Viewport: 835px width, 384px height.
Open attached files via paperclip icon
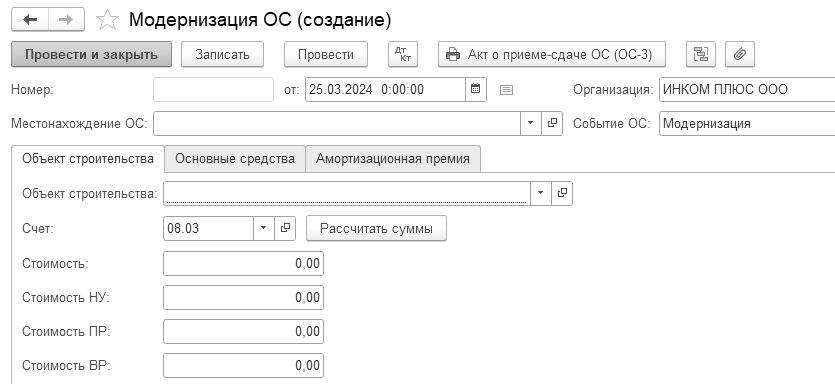[x=740, y=54]
